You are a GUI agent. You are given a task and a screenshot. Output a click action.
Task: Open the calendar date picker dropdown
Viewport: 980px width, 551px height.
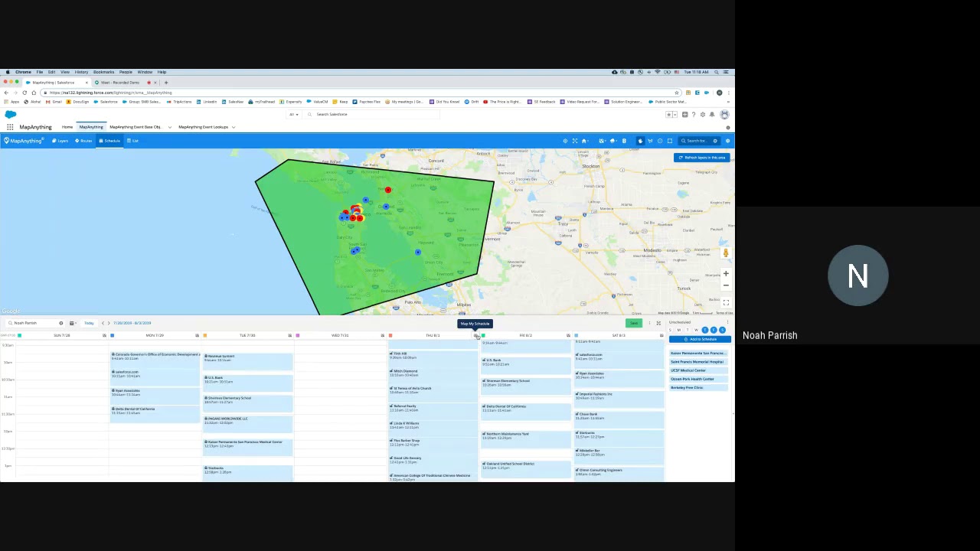click(73, 323)
